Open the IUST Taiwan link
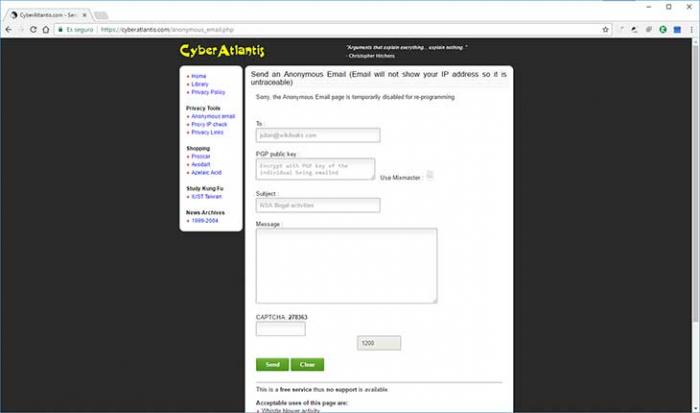700x413 pixels. click(206, 197)
